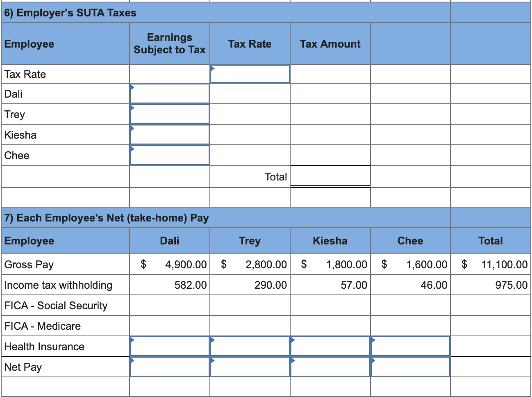Select Trey's income tax withholding 290.00
Viewport: 532px width, 397px height.
pos(271,285)
